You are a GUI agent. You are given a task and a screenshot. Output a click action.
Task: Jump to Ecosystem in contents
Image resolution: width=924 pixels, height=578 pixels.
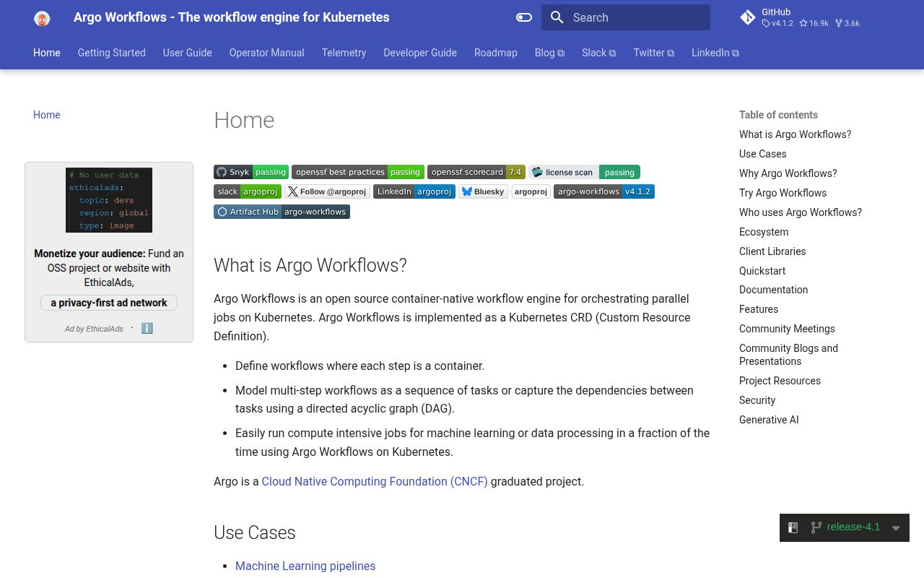(764, 232)
